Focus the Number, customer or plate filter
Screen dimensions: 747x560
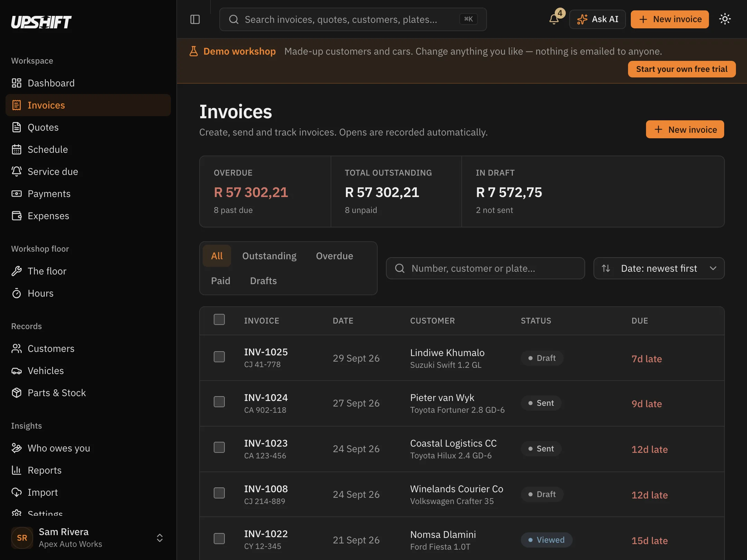point(486,268)
